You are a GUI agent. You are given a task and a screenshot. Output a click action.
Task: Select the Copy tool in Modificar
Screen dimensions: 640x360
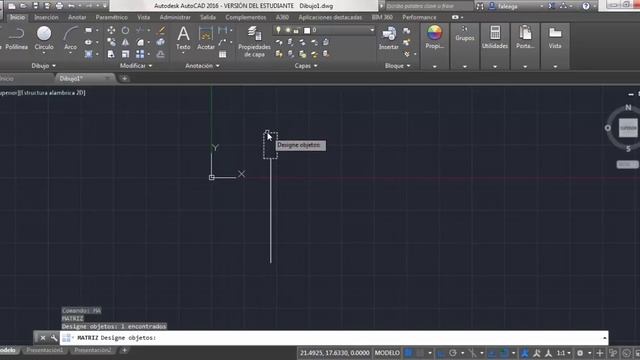111,42
